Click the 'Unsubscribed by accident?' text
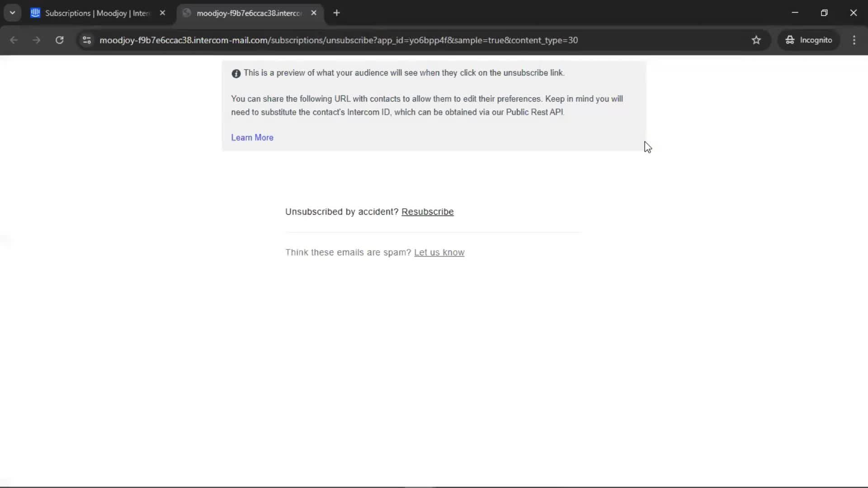This screenshot has width=868, height=488. (342, 212)
